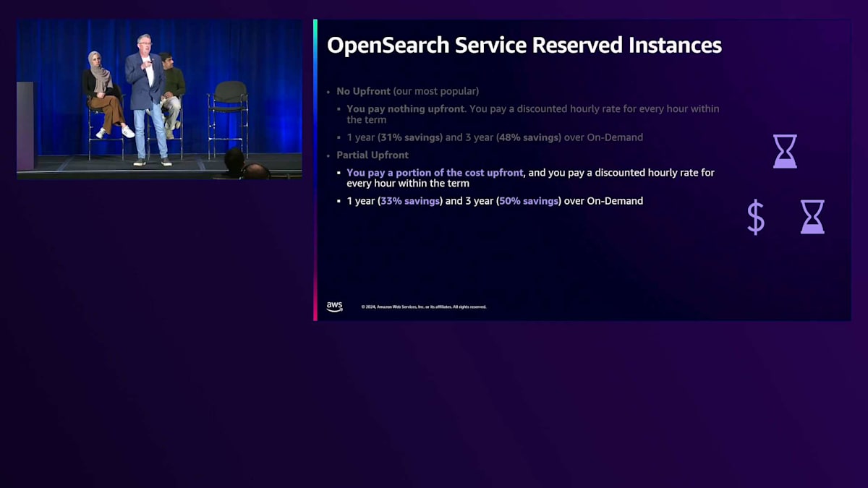Click the speaker video thumbnail
This screenshot has height=488, width=868.
pyautogui.click(x=159, y=99)
